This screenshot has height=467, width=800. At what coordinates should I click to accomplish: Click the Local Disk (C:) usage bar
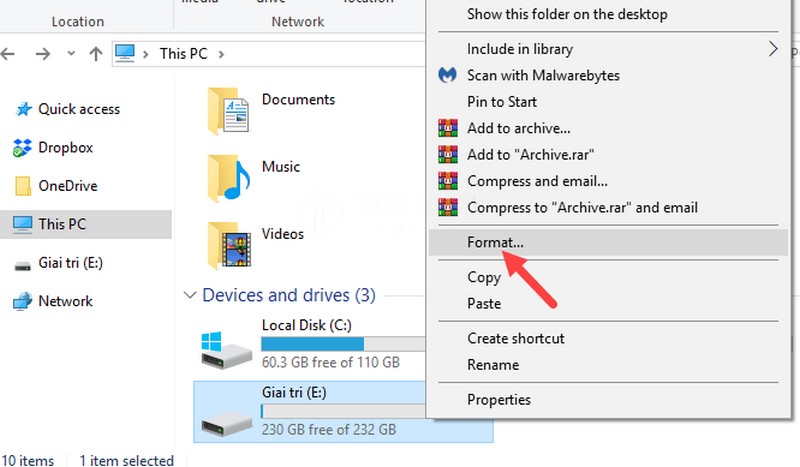pos(343,344)
